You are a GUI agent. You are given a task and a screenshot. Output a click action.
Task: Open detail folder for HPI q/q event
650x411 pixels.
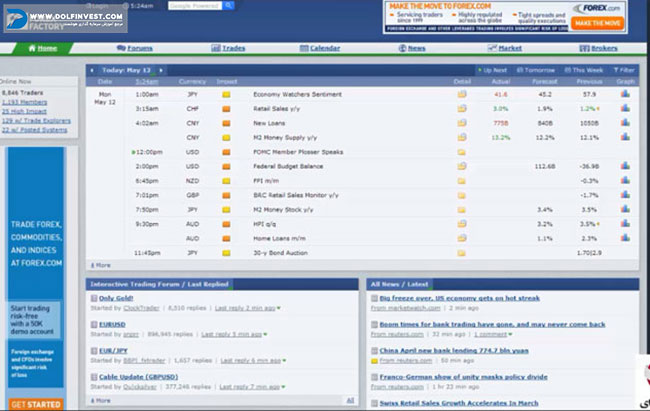coord(462,224)
